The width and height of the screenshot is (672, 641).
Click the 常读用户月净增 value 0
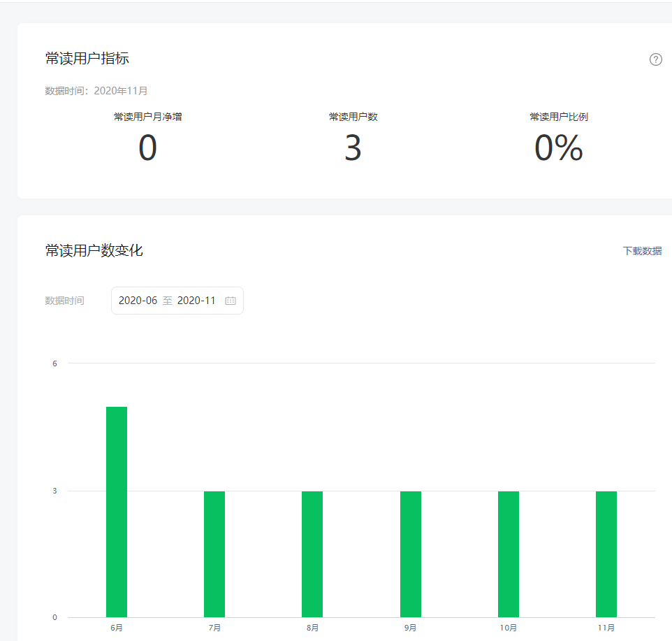[147, 147]
